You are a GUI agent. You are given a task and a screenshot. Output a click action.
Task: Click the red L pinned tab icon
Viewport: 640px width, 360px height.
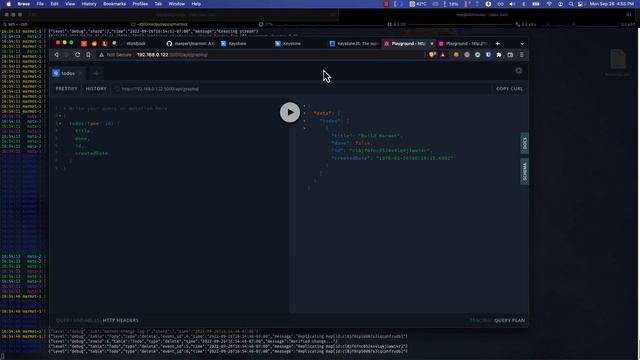tap(104, 44)
